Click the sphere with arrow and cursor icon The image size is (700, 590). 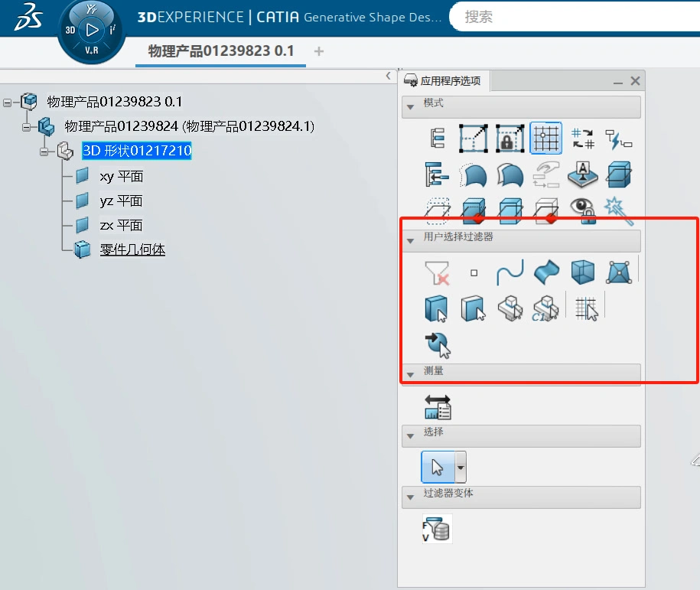pos(438,345)
